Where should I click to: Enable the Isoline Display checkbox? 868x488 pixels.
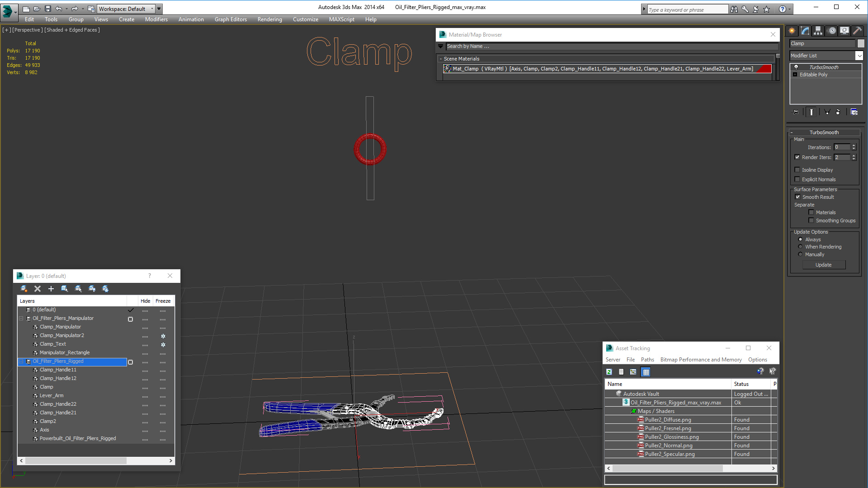pyautogui.click(x=797, y=170)
